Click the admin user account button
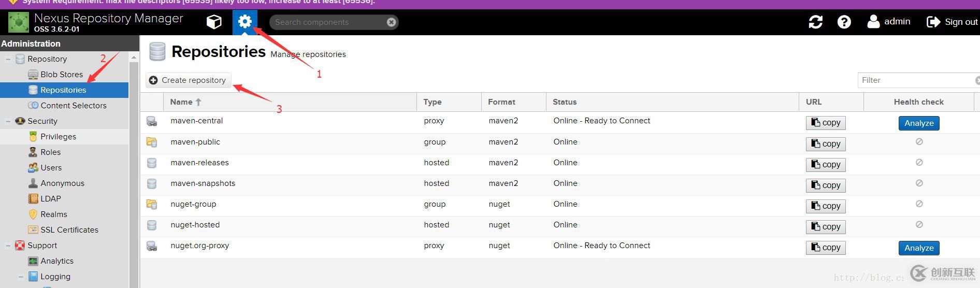Screen dimensions: 980x288 click(x=889, y=22)
